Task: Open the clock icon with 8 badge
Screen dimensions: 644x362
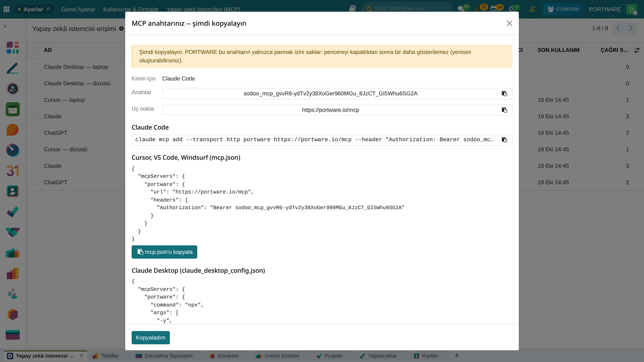Action: point(515,8)
